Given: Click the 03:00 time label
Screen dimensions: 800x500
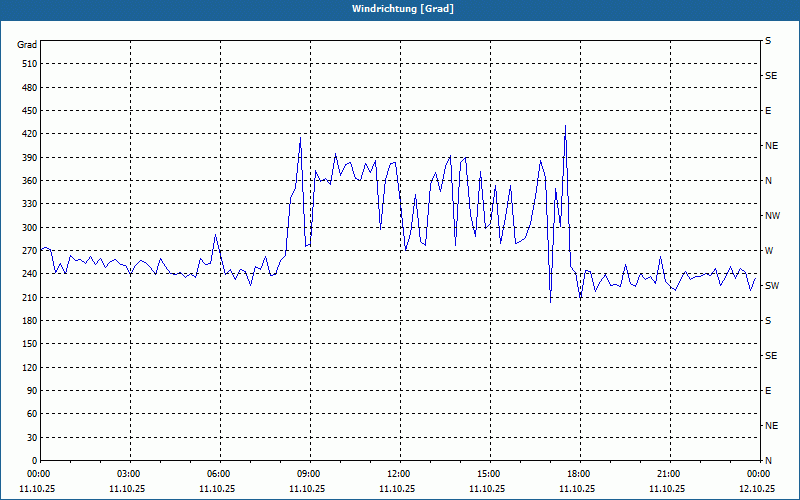Looking at the screenshot, I should tap(127, 474).
